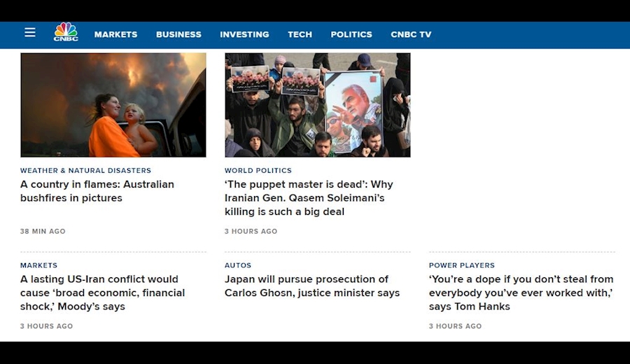This screenshot has width=630, height=364.
Task: Open the Markets menu
Action: 115,34
